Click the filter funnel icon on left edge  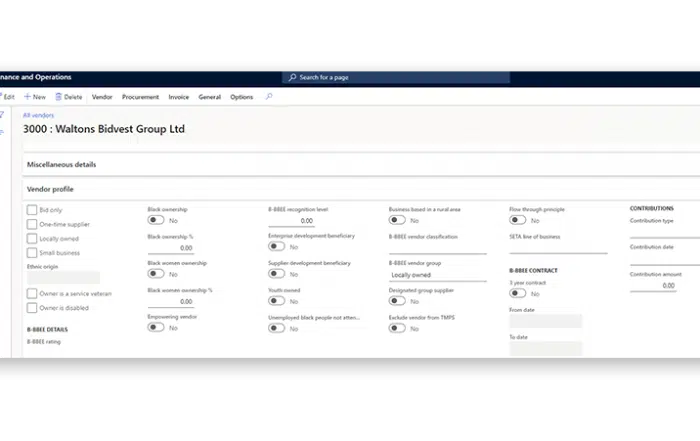tap(3, 115)
